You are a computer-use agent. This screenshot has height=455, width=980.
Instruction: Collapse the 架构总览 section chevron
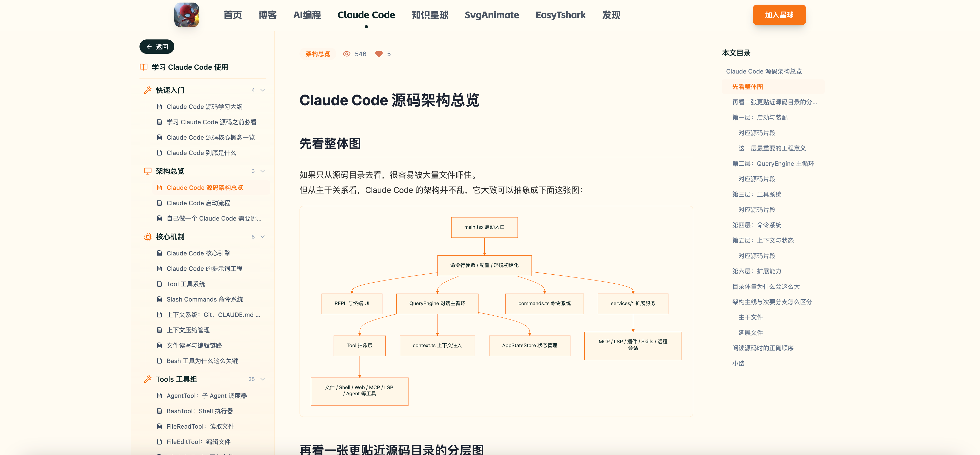(x=263, y=171)
